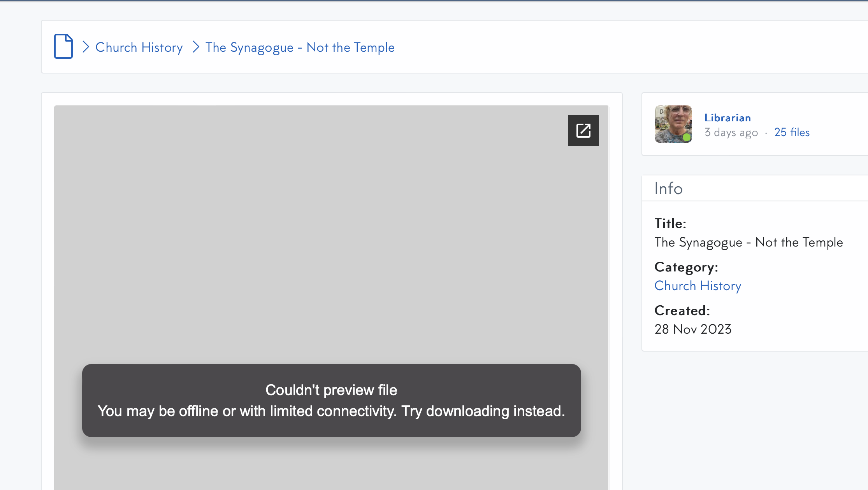868x490 pixels.
Task: Click The Synagogue - Not the Temple breadcrumb
Action: coord(300,47)
